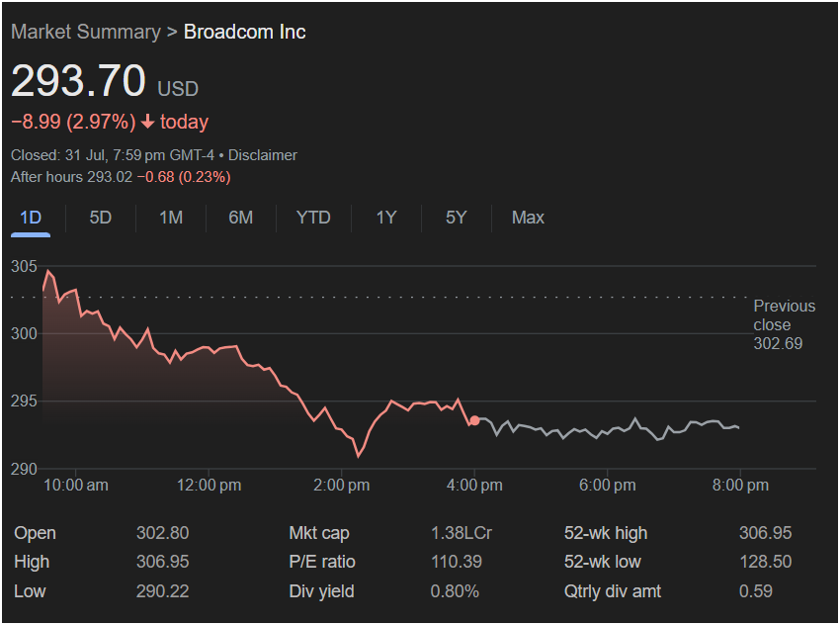The width and height of the screenshot is (840, 625).
Task: Click the 305 y-axis label
Action: (24, 266)
